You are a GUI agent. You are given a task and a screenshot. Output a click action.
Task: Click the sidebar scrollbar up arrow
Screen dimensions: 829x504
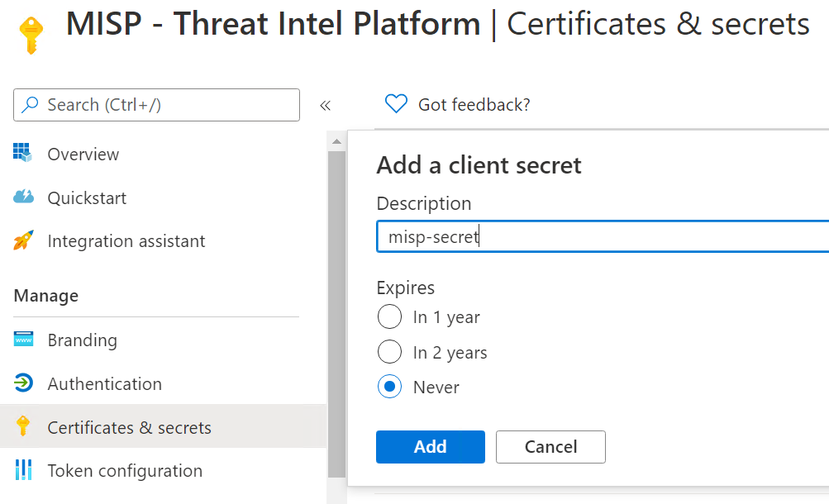pos(336,141)
